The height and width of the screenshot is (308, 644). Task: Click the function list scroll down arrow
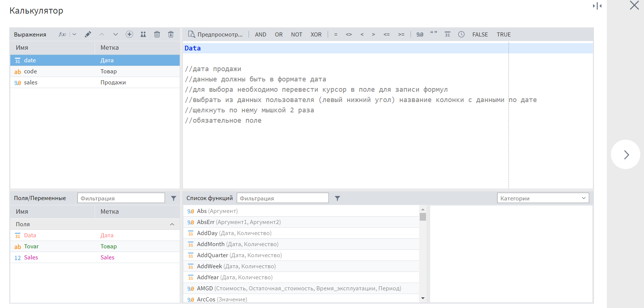click(423, 298)
